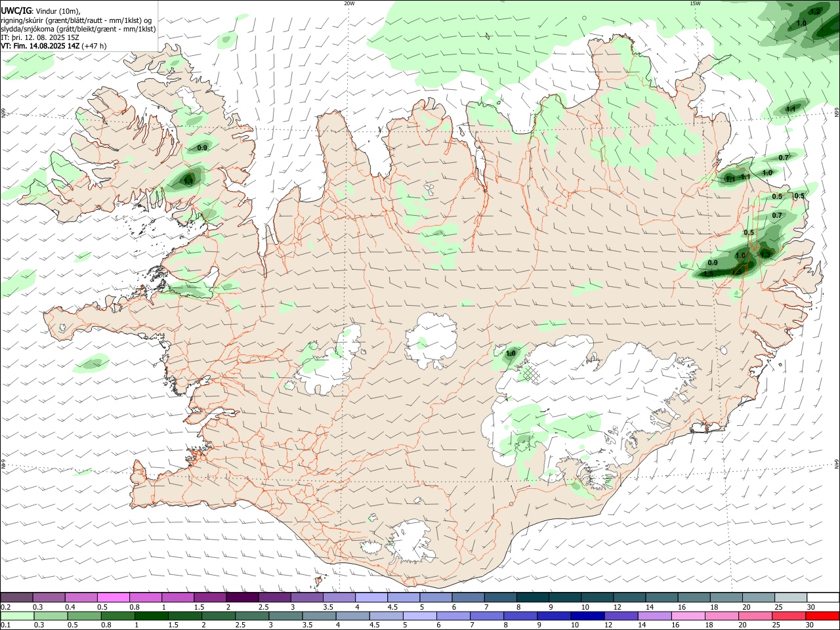This screenshot has width=840, height=630.
Task: Select the 'slydda/snjókoma' header line
Action: [79, 29]
